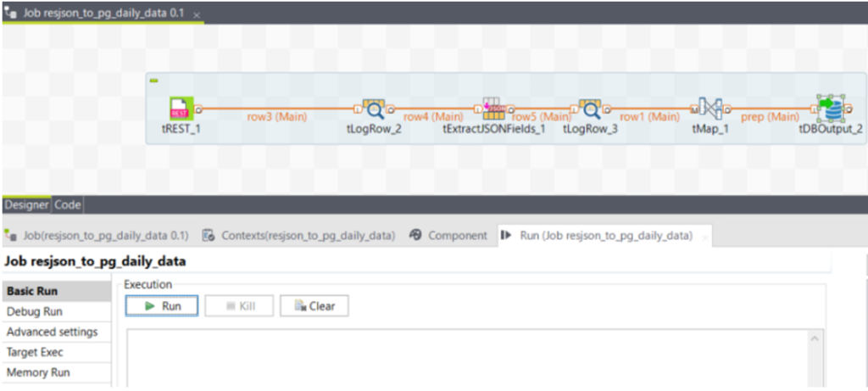
Task: Open the Contexts(resjson_to_pg_daily_data) tab
Action: coord(301,235)
